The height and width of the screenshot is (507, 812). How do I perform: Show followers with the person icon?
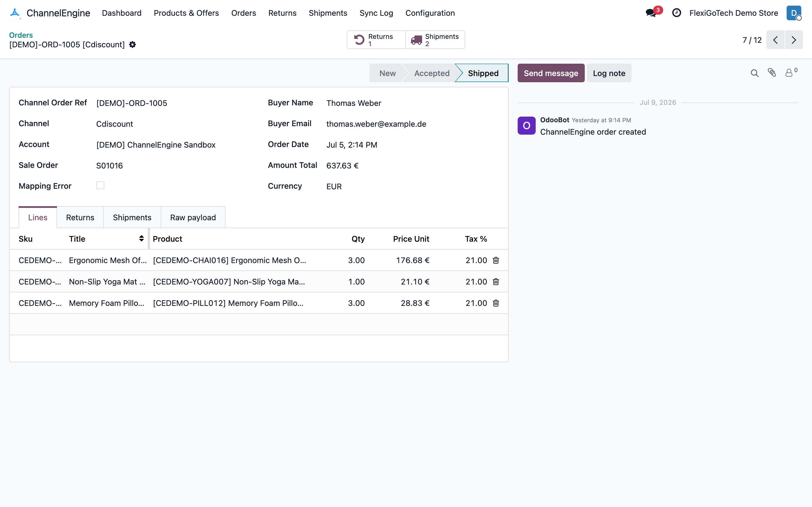(791, 72)
